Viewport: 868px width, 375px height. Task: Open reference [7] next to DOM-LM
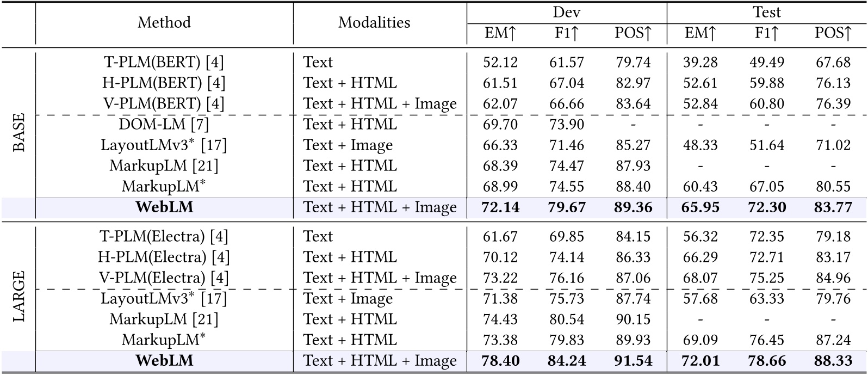tap(200, 125)
